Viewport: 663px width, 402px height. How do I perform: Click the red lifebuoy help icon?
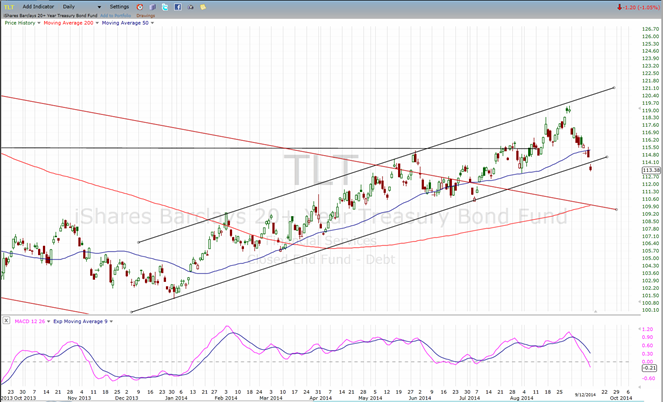(140, 7)
